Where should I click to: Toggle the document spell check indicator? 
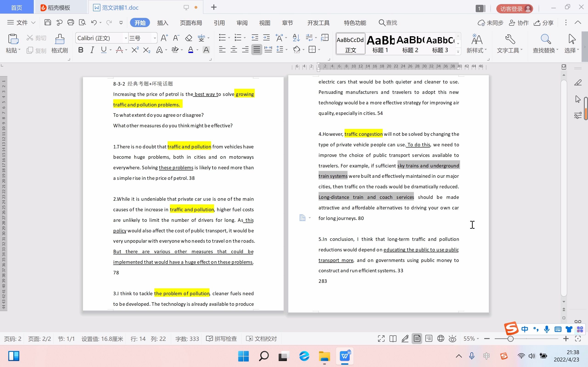[x=221, y=338]
